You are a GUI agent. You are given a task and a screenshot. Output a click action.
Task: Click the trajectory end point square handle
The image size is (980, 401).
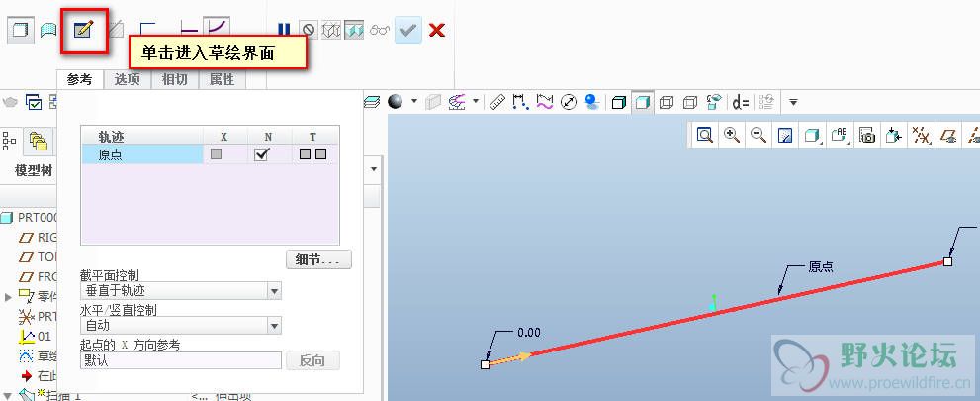(947, 261)
